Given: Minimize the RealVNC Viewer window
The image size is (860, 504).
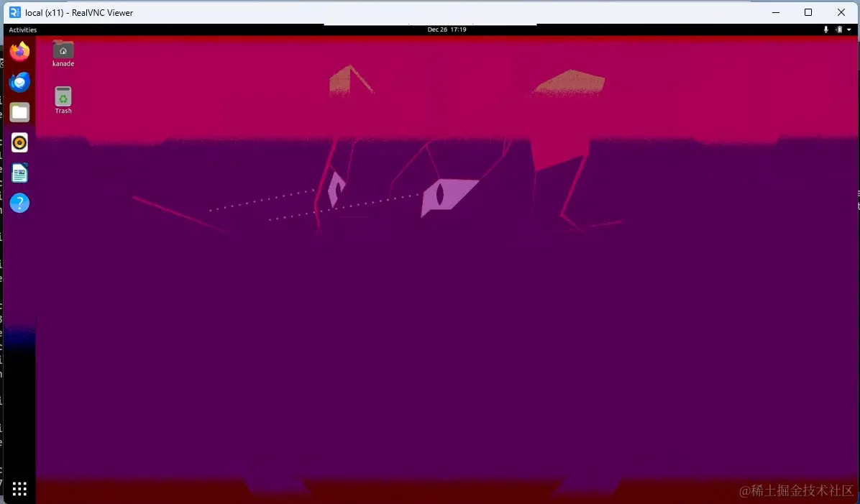Looking at the screenshot, I should (776, 12).
